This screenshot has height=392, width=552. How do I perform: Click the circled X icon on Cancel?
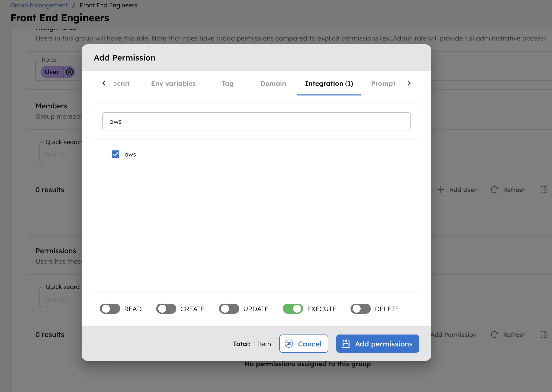tap(289, 344)
